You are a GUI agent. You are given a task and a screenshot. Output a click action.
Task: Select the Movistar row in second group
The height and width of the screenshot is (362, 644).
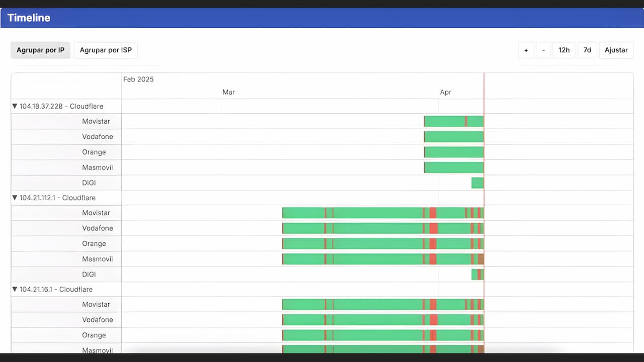coord(96,213)
